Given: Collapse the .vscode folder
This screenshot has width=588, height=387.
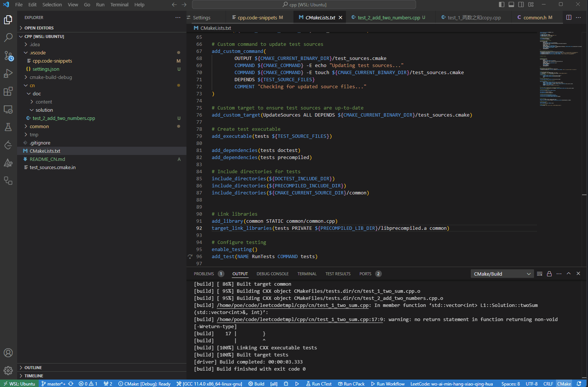Looking at the screenshot, I should tap(102, 53).
